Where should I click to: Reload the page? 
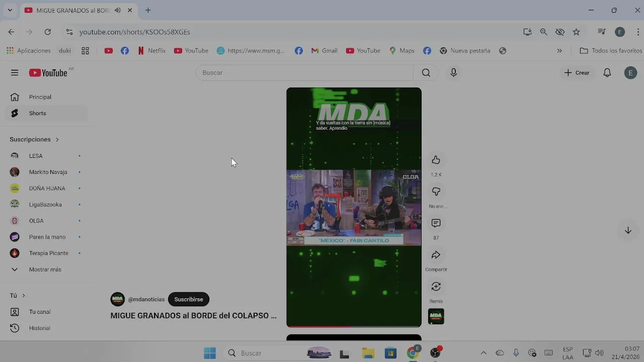coord(47,32)
